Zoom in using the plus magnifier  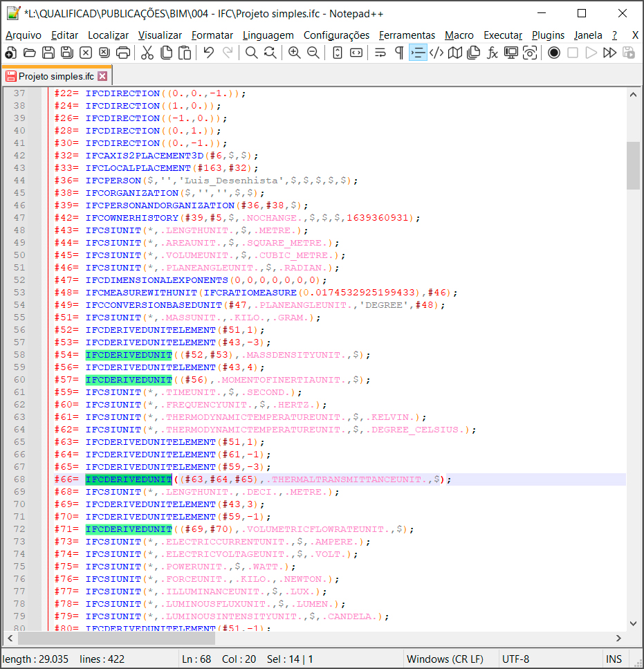294,53
